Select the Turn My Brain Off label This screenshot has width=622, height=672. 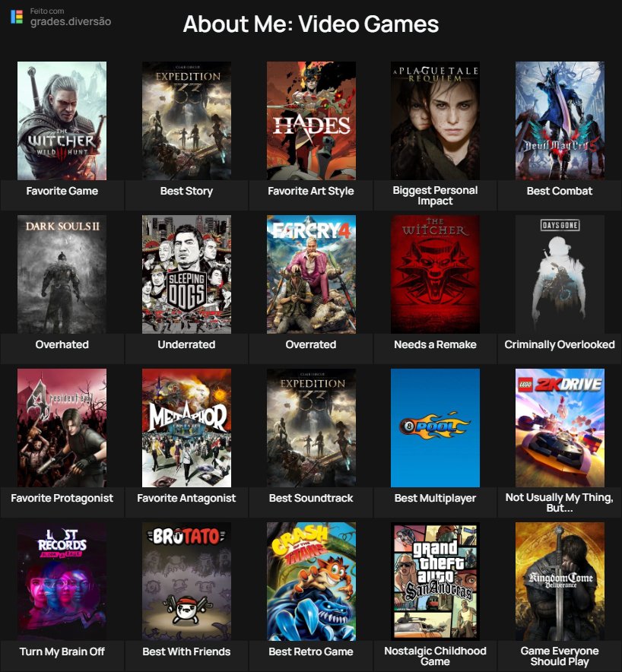click(62, 651)
